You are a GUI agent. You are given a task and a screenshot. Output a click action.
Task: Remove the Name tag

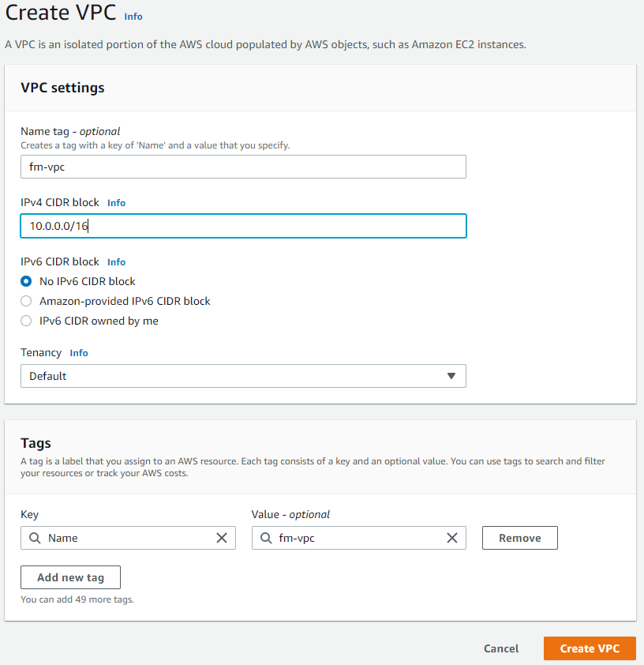pos(520,538)
